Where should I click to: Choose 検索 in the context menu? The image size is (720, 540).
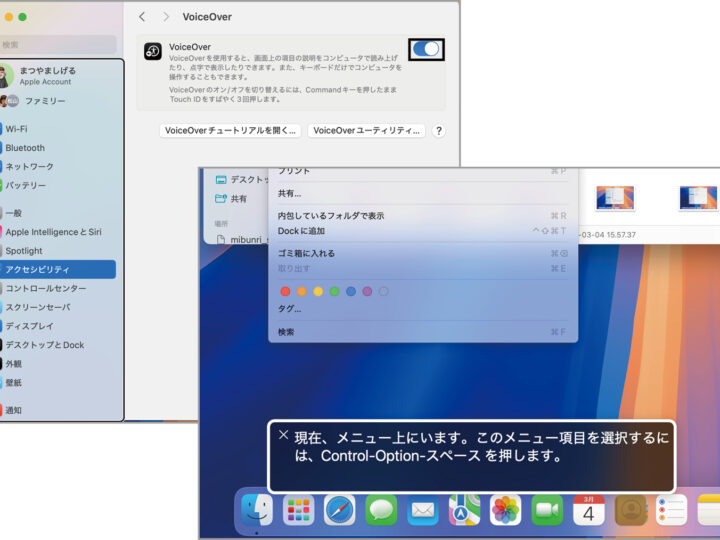point(422,332)
